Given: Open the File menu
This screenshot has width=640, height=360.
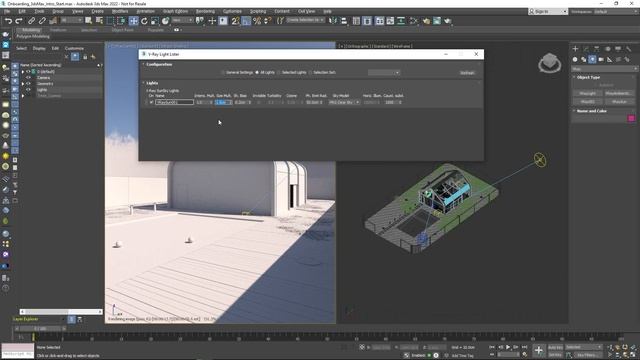Looking at the screenshot, I should pyautogui.click(x=7, y=11).
